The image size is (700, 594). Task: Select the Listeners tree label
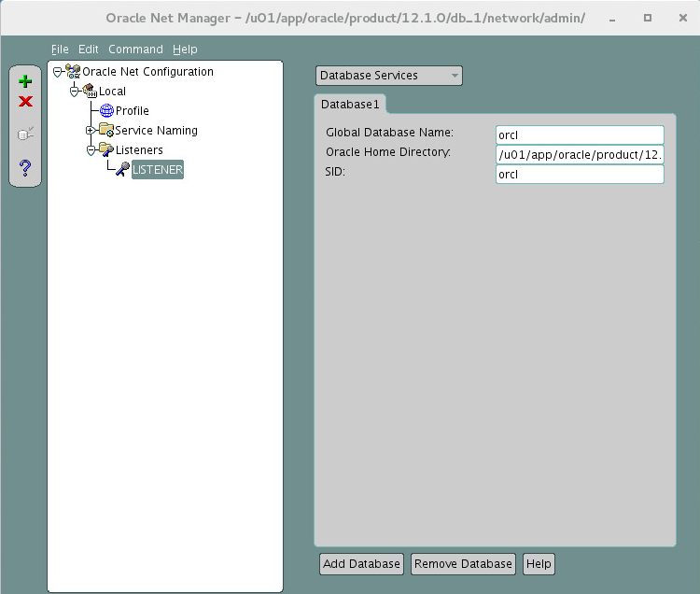(x=139, y=150)
